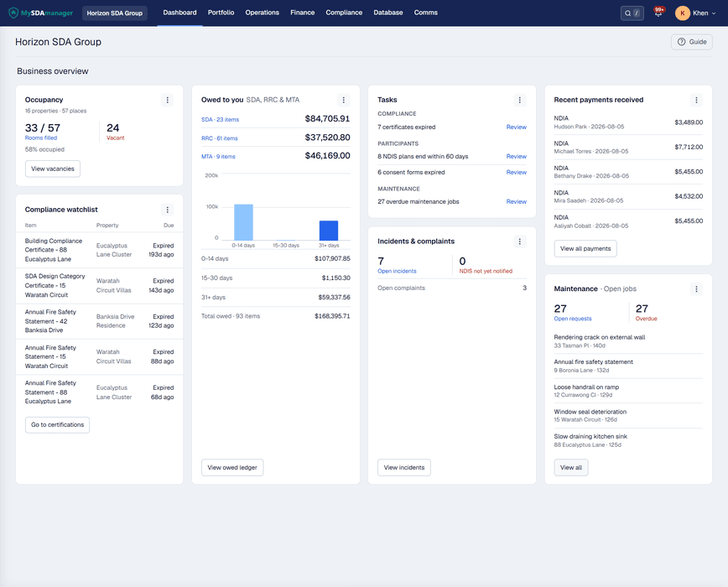Review NDIS plans ending within 60 days
Screen dimensions: 728x587
point(517,156)
